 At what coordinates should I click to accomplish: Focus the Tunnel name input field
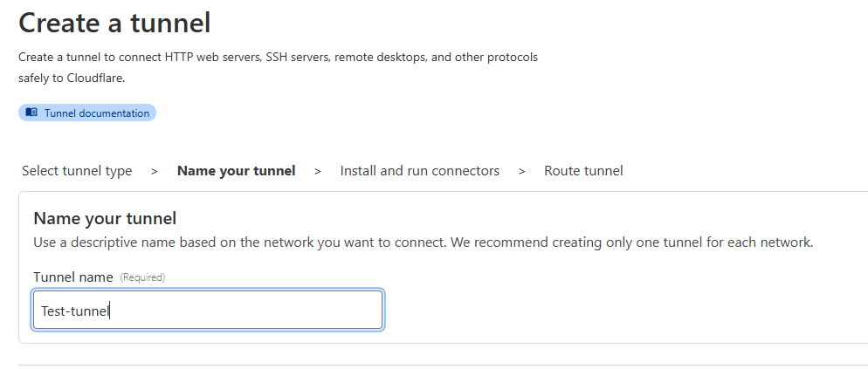208,311
